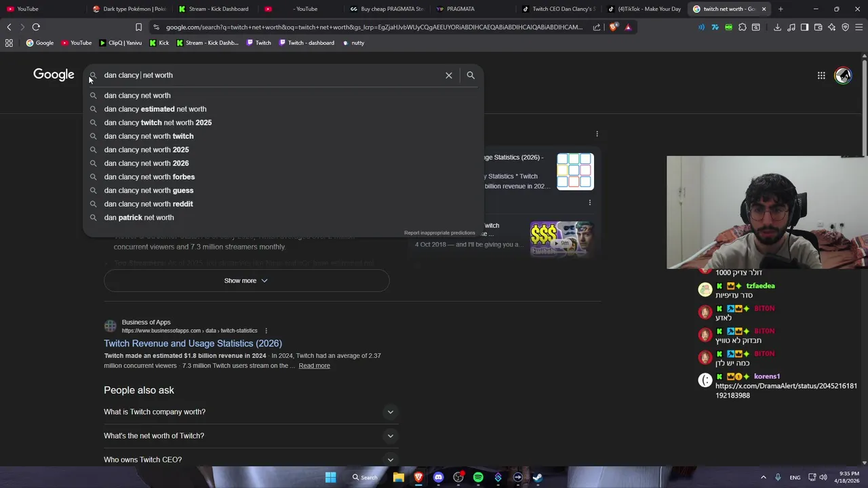Open the colored grid statistics thumbnail
This screenshot has height=488, width=868.
[x=575, y=171]
